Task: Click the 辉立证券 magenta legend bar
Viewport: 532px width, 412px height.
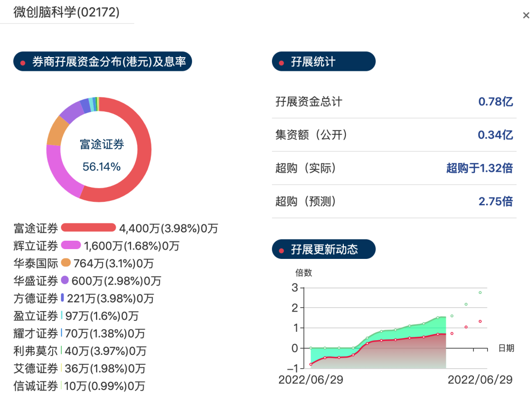Action: [71, 245]
